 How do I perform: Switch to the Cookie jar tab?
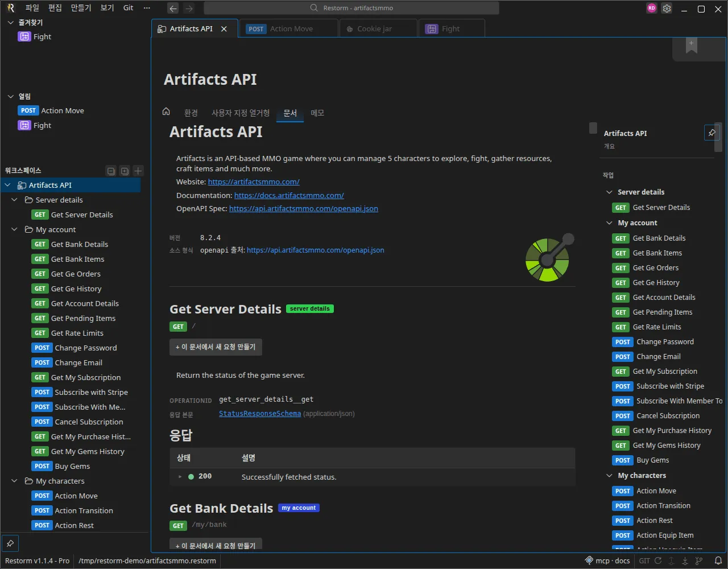(378, 28)
